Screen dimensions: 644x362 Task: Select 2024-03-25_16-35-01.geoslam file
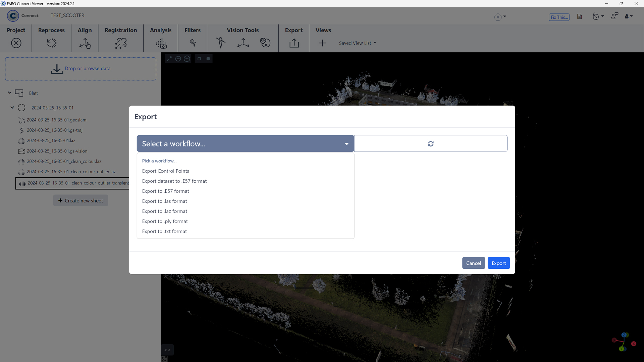point(56,120)
